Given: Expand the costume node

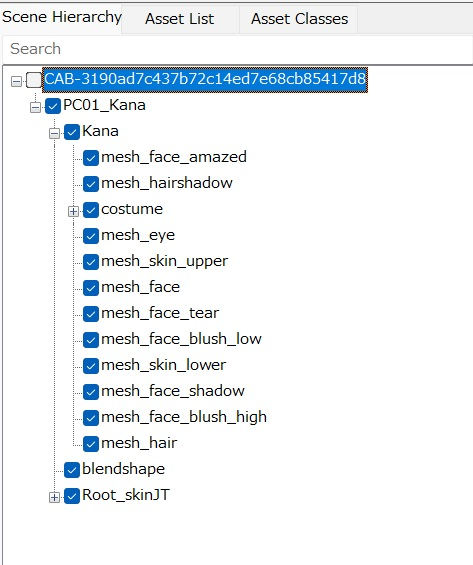Looking at the screenshot, I should (73, 211).
